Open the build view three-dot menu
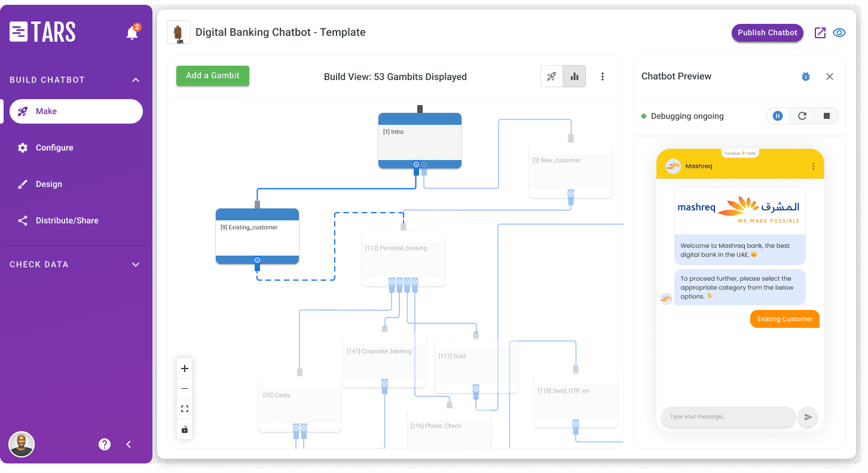Viewport: 868px width, 473px height. coord(603,76)
